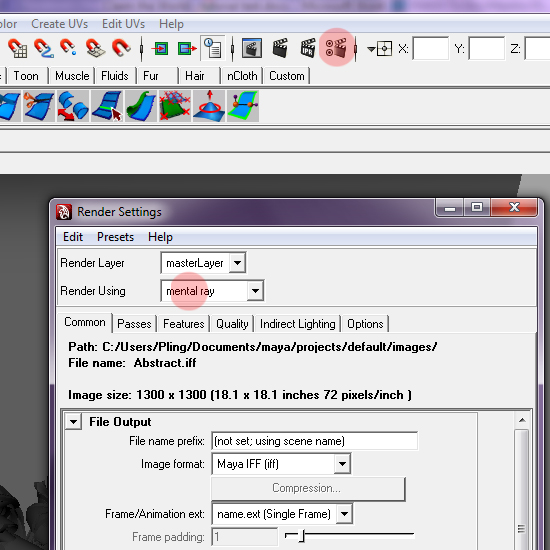Image resolution: width=550 pixels, height=550 pixels.
Task: Switch to the Toon shelf tab
Action: click(x=26, y=76)
